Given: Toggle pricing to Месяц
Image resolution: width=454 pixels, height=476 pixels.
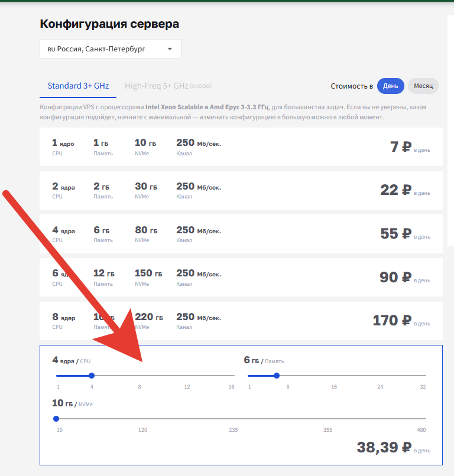Looking at the screenshot, I should click(x=423, y=86).
